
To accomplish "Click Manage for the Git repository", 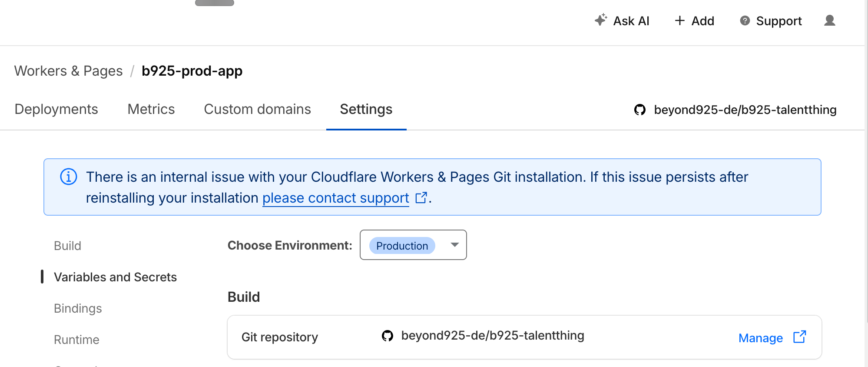I will [760, 338].
